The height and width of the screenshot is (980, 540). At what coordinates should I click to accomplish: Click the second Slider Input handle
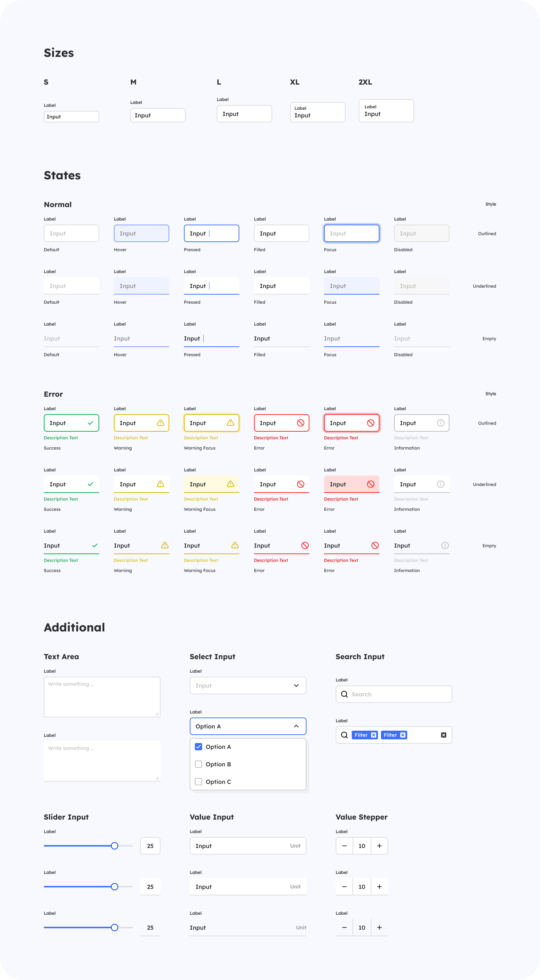115,886
